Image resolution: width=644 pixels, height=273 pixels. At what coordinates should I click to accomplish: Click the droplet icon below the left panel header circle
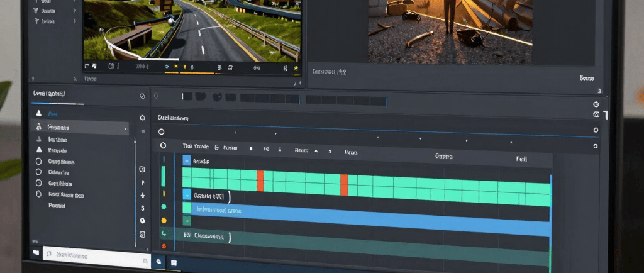tap(143, 118)
